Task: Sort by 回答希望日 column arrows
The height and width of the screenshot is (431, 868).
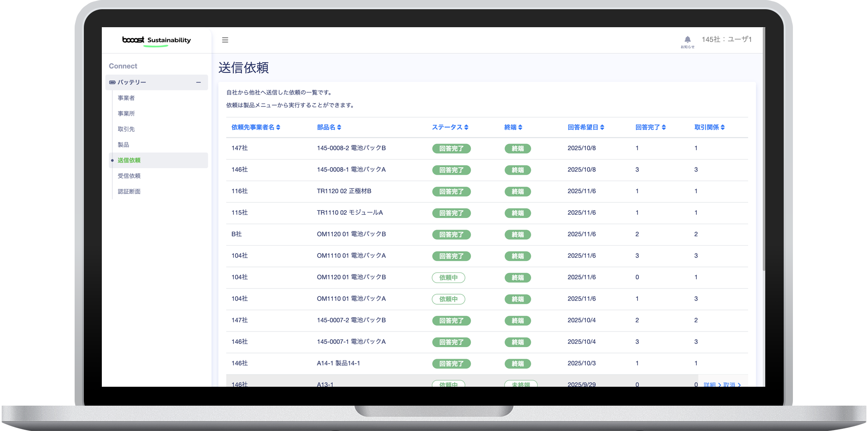Action: (x=602, y=127)
